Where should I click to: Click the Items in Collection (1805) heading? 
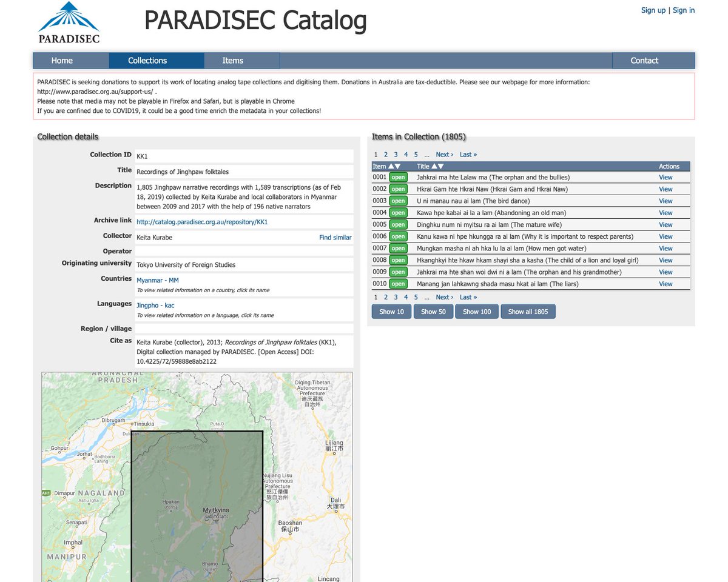coord(419,136)
